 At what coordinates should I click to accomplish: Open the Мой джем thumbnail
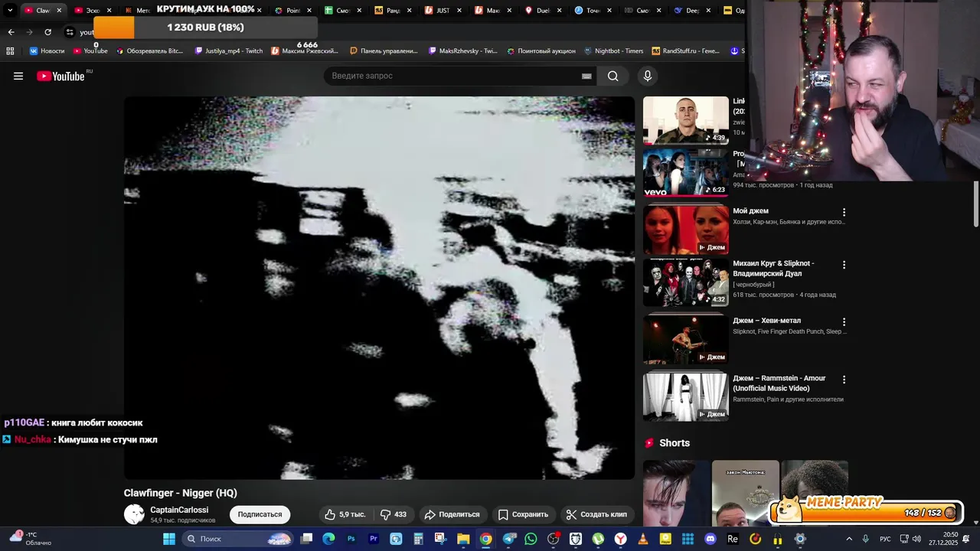click(686, 230)
